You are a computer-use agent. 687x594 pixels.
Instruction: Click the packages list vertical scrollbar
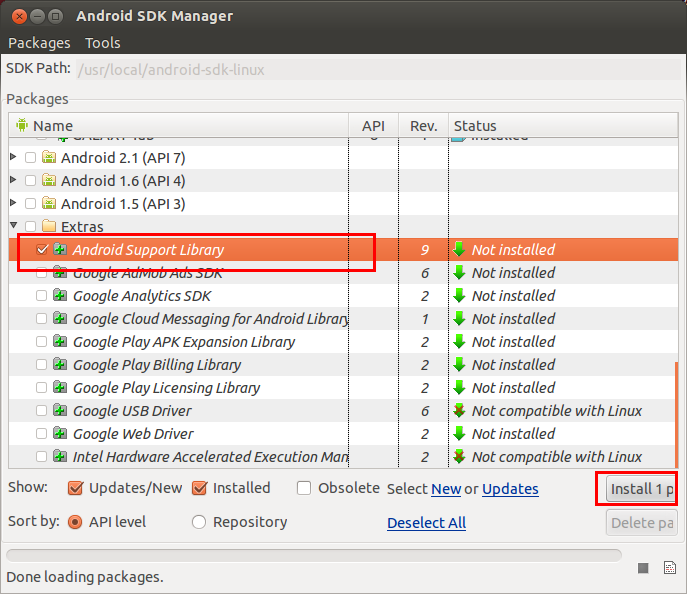coord(676,414)
